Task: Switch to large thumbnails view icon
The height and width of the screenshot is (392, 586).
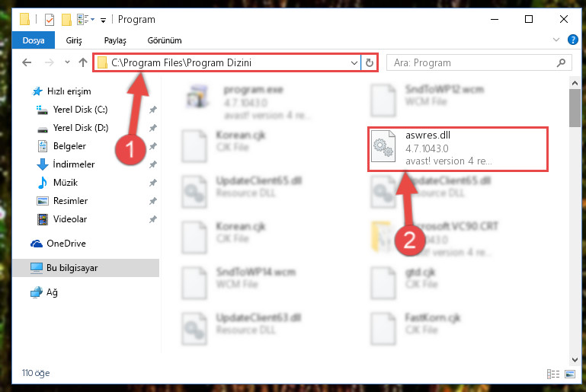Action: [570, 374]
